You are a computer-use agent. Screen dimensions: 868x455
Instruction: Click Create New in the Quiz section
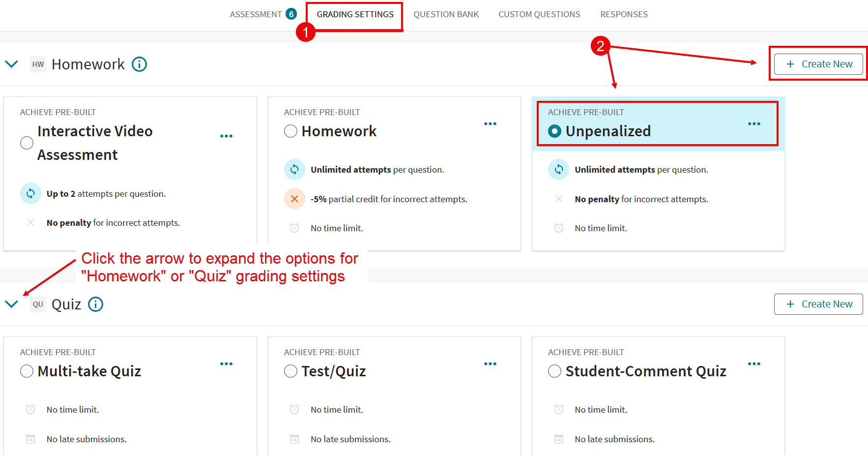(818, 304)
